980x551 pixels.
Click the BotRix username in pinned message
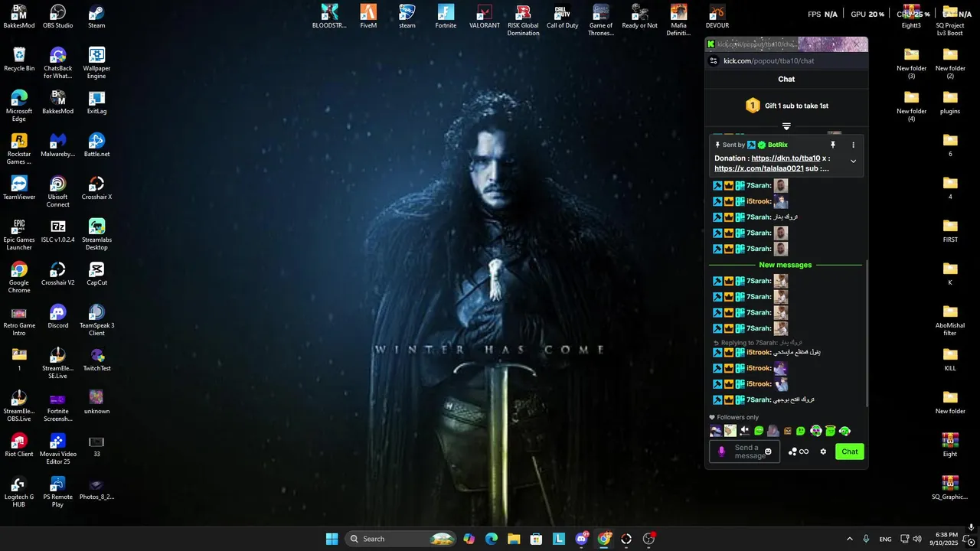tap(778, 145)
